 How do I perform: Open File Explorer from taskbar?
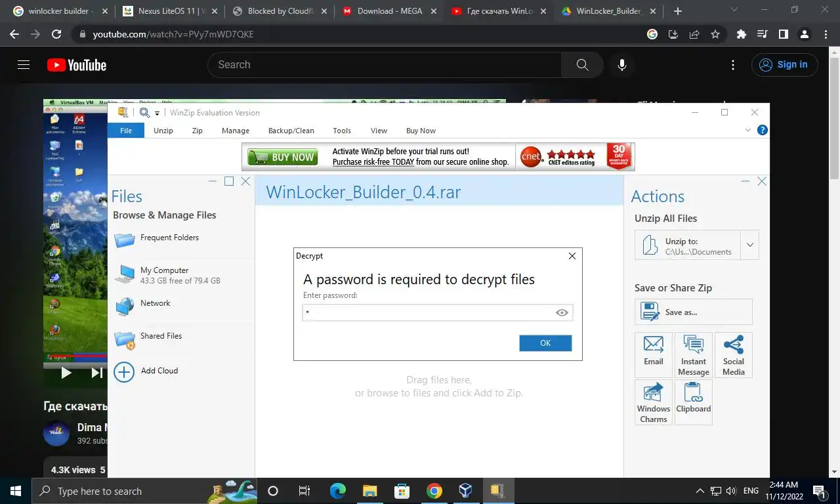tap(369, 491)
